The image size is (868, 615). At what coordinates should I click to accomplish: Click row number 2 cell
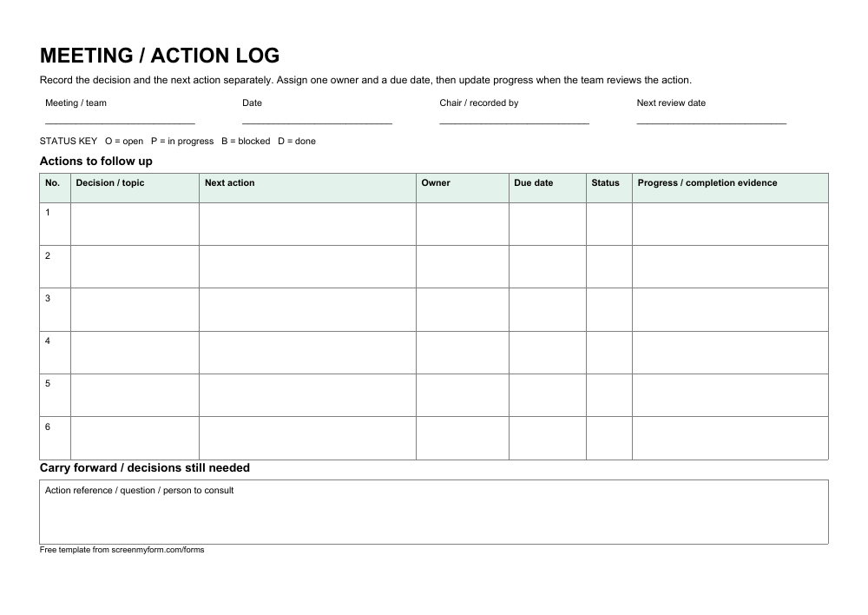click(56, 267)
